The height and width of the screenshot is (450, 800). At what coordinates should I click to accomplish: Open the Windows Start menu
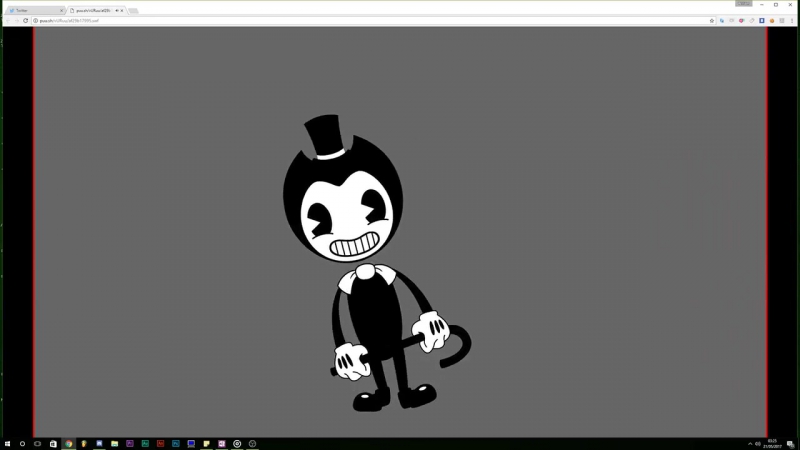pyautogui.click(x=7, y=444)
